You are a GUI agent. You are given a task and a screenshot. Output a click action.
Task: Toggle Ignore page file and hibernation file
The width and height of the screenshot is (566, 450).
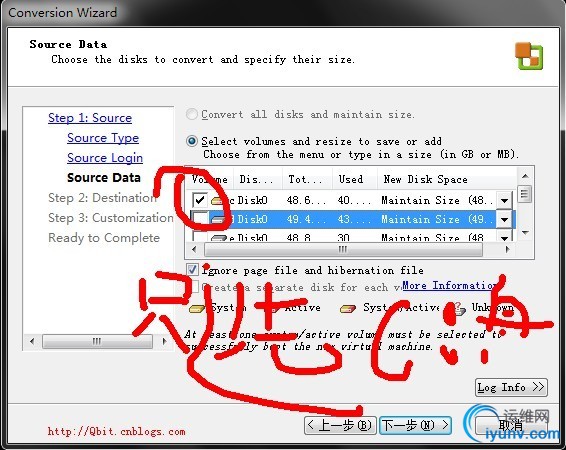pos(192,270)
